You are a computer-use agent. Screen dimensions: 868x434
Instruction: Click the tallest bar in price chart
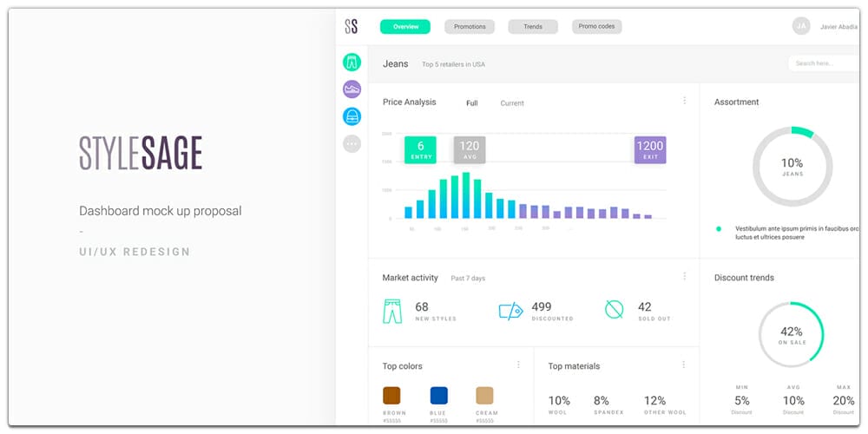(x=465, y=195)
